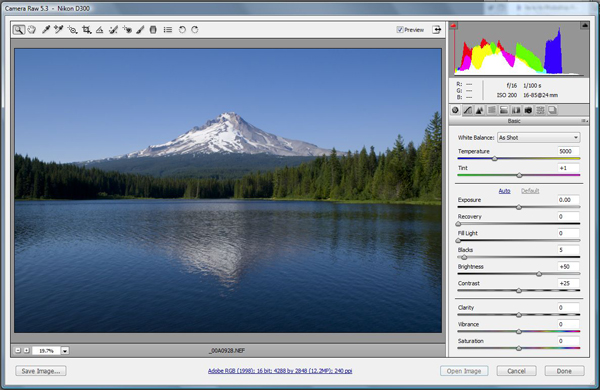Click the mountain photo preview
This screenshot has width=600, height=390.
(x=228, y=190)
